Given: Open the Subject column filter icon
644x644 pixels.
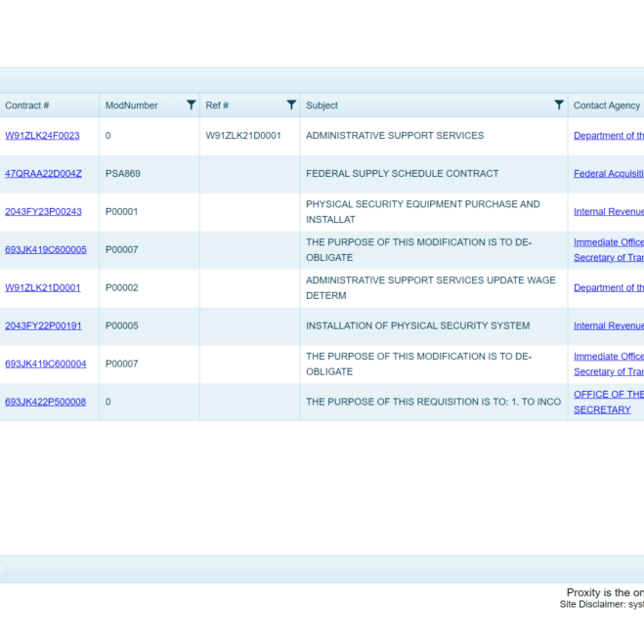Looking at the screenshot, I should [x=559, y=106].
